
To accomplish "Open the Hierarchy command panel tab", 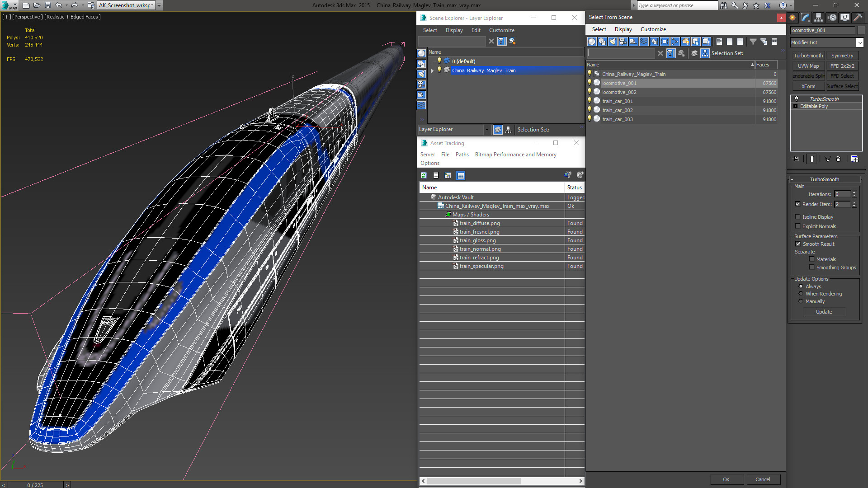I will click(x=819, y=18).
